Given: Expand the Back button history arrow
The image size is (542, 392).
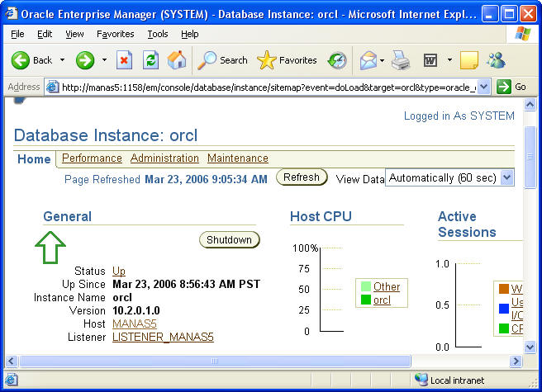Looking at the screenshot, I should tap(61, 60).
